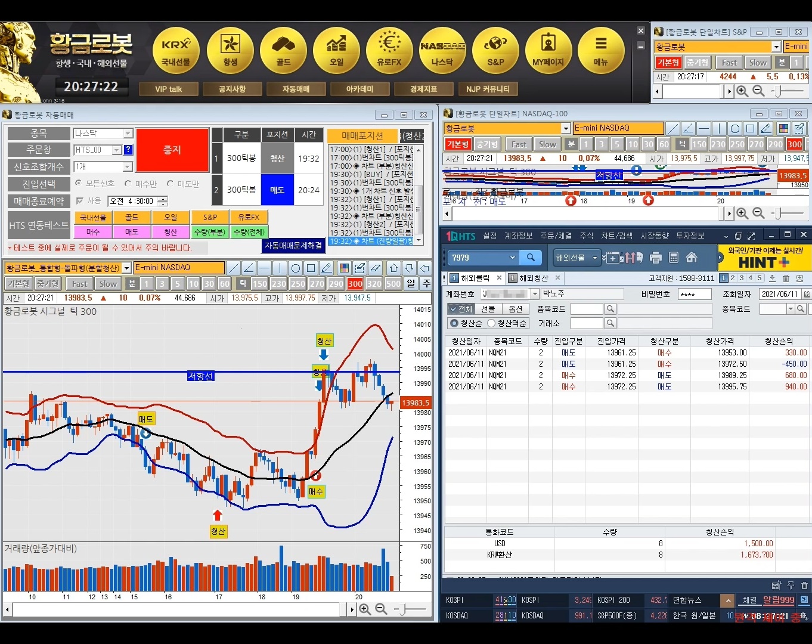Image resolution: width=812 pixels, height=644 pixels.
Task: Open the 항셍 market button
Action: 230,50
